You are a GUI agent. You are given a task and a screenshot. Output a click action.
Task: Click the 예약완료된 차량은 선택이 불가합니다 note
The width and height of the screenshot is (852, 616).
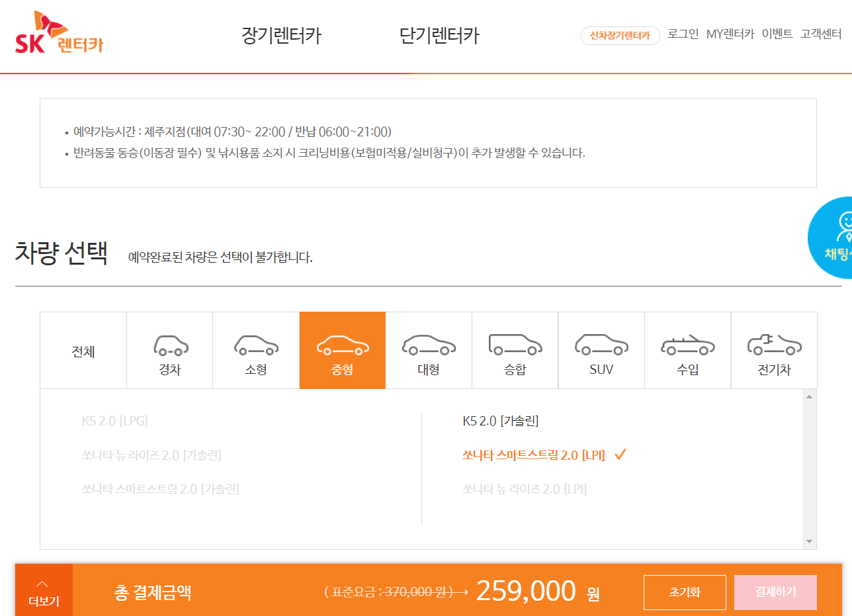[220, 257]
